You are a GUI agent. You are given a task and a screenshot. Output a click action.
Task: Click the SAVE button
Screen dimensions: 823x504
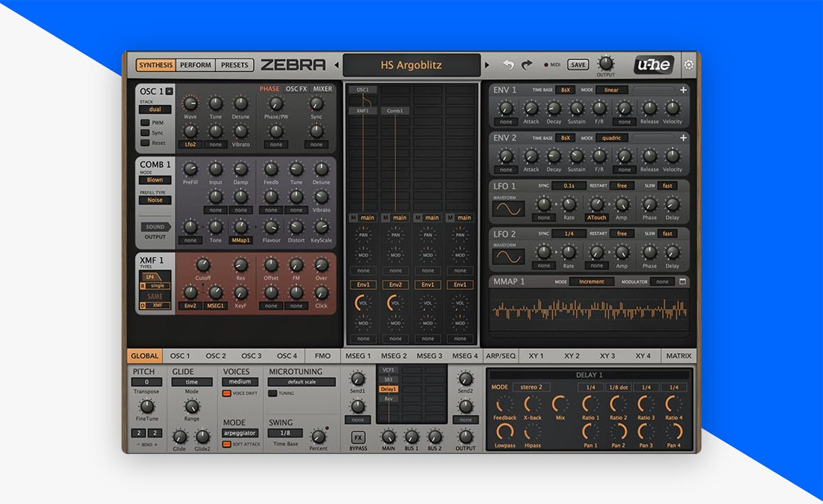(x=577, y=65)
